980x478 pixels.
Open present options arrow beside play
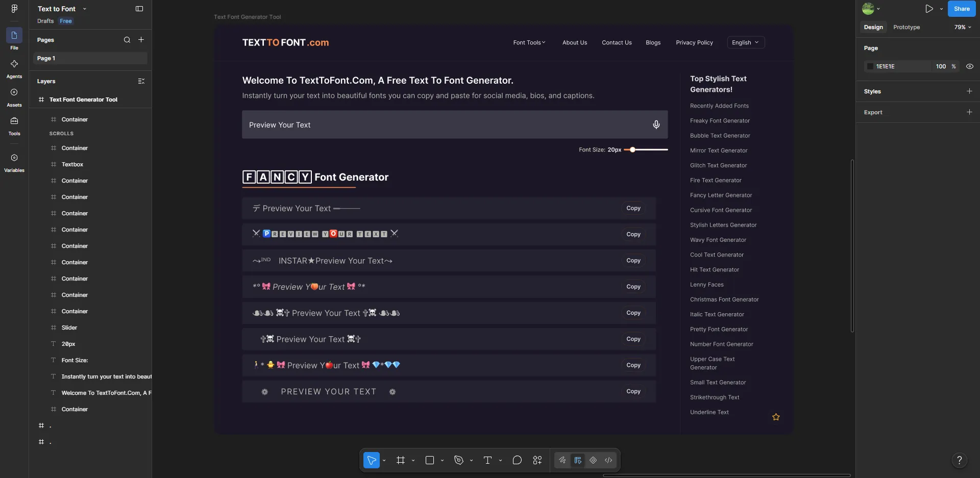click(942, 9)
